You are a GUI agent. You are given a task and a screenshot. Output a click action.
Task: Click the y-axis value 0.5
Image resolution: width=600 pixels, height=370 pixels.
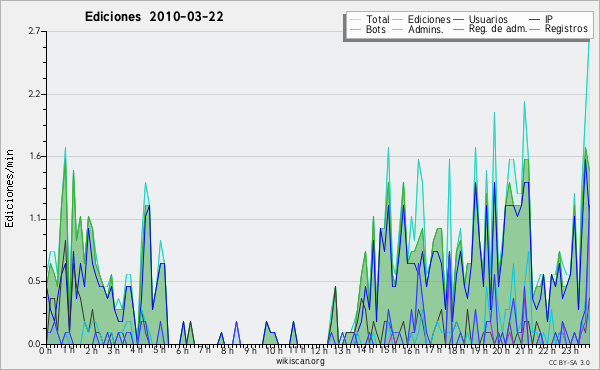point(34,281)
